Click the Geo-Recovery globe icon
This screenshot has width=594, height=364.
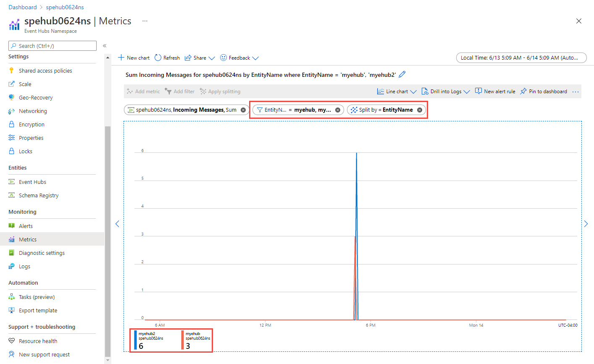tap(11, 97)
